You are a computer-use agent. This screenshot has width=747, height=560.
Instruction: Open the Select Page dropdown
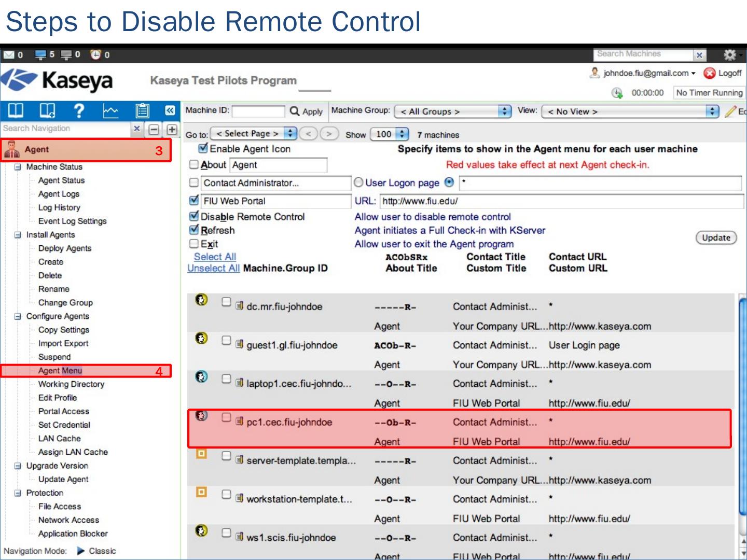(255, 134)
